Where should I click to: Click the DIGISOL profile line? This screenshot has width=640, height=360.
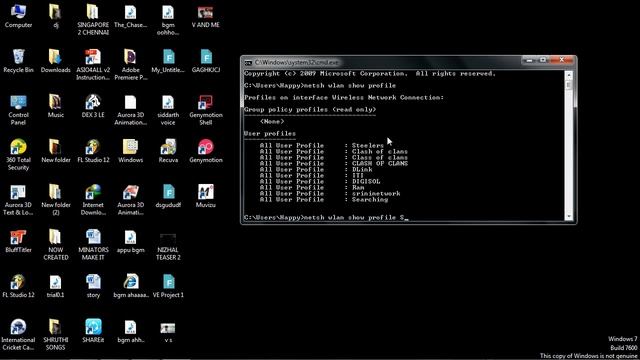point(320,181)
